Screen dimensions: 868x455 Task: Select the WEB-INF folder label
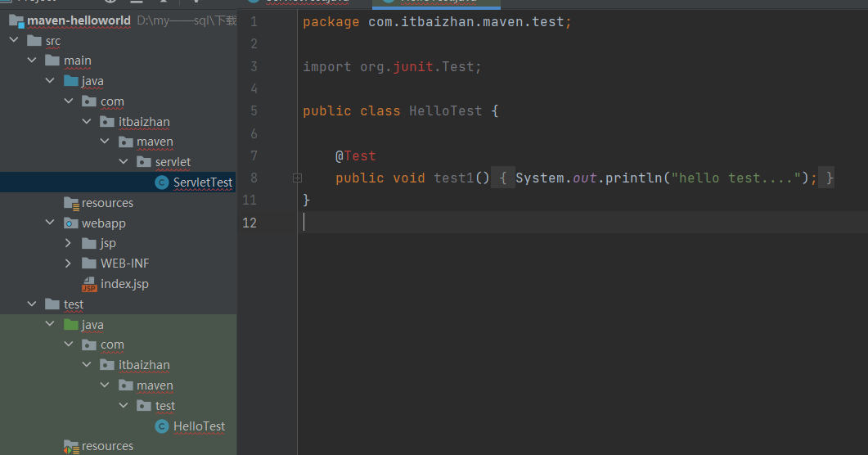(x=124, y=264)
